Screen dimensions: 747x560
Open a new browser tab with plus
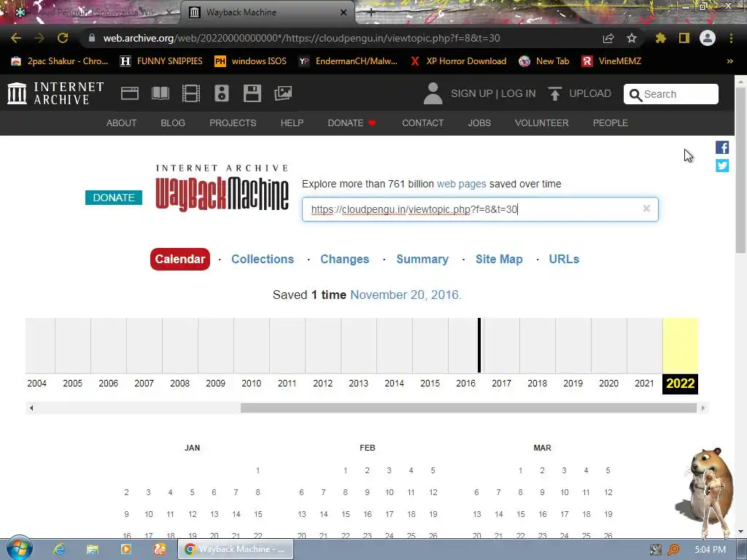(371, 13)
